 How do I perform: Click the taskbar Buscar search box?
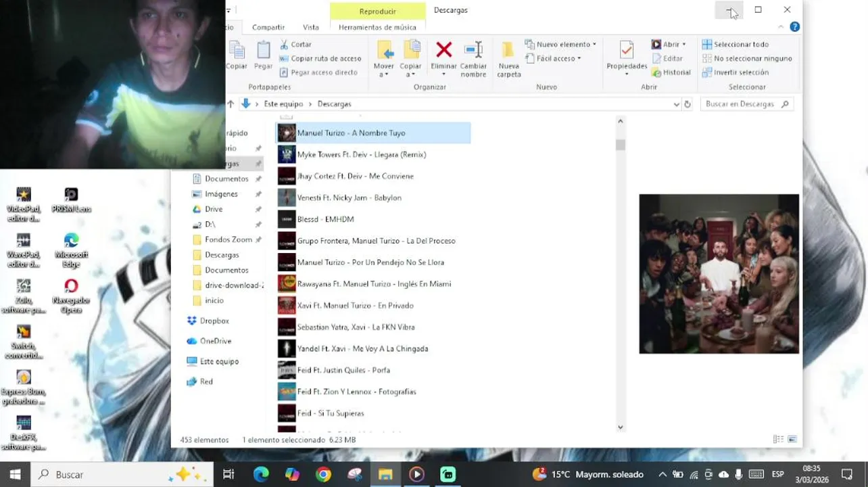122,475
